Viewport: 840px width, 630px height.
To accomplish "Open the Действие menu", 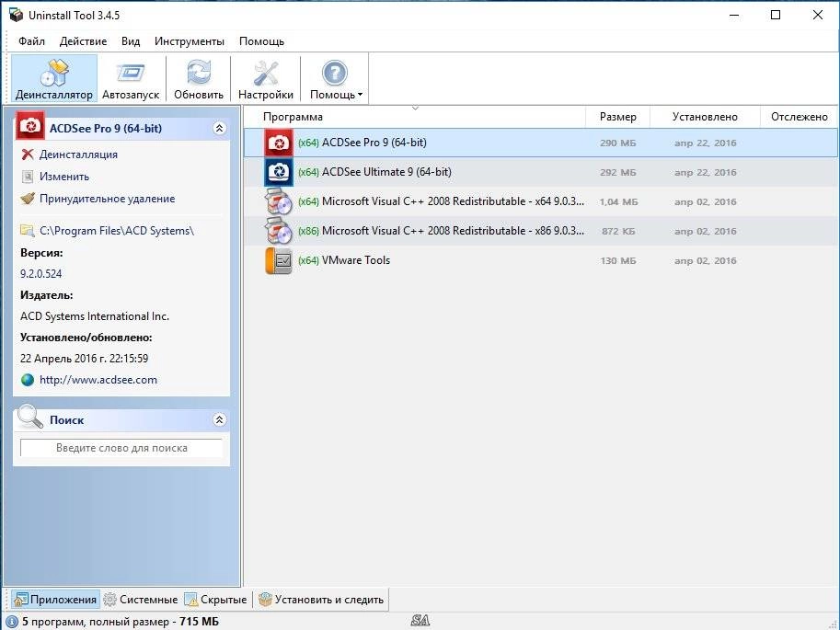I will pyautogui.click(x=83, y=41).
